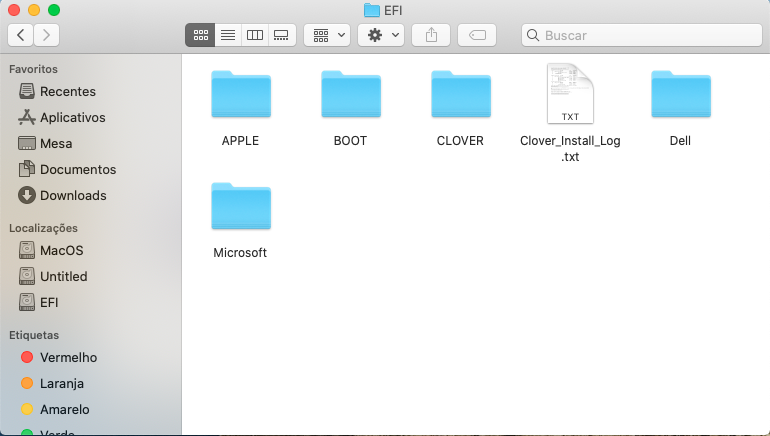Filter by the Vermelho red tag
770x436 pixels.
59,357
